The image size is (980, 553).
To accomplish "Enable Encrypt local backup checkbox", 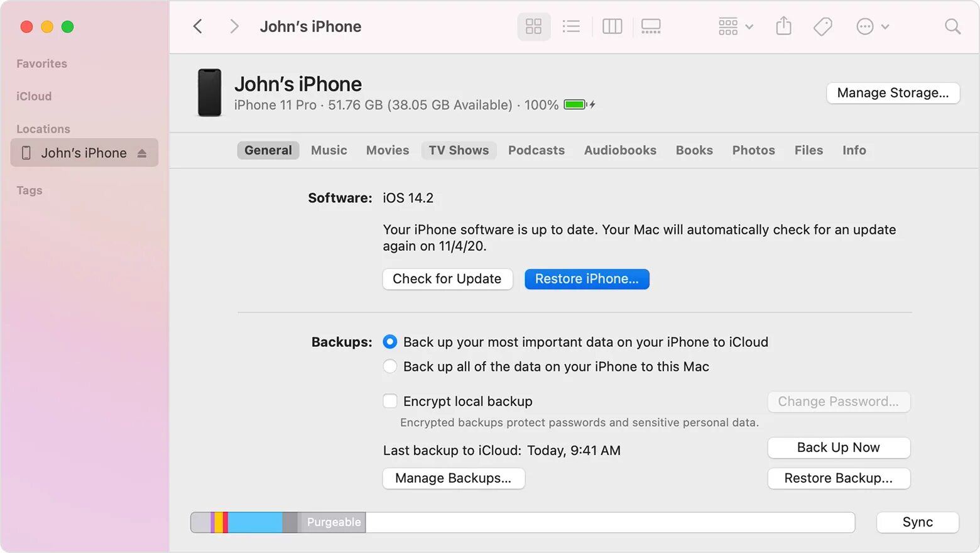I will (390, 401).
